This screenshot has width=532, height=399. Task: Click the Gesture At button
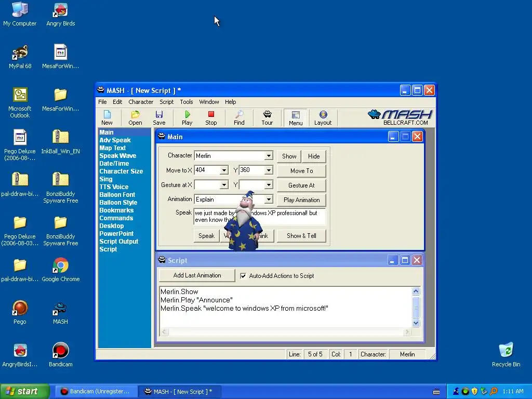click(302, 185)
